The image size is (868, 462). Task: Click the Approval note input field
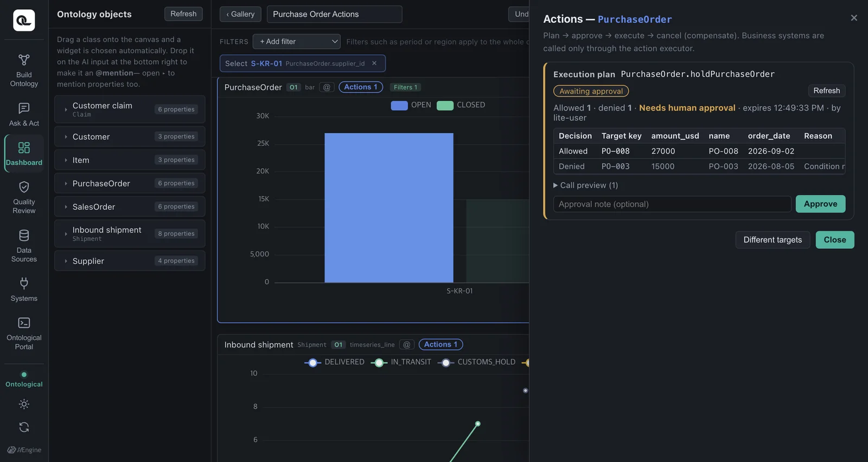click(672, 204)
